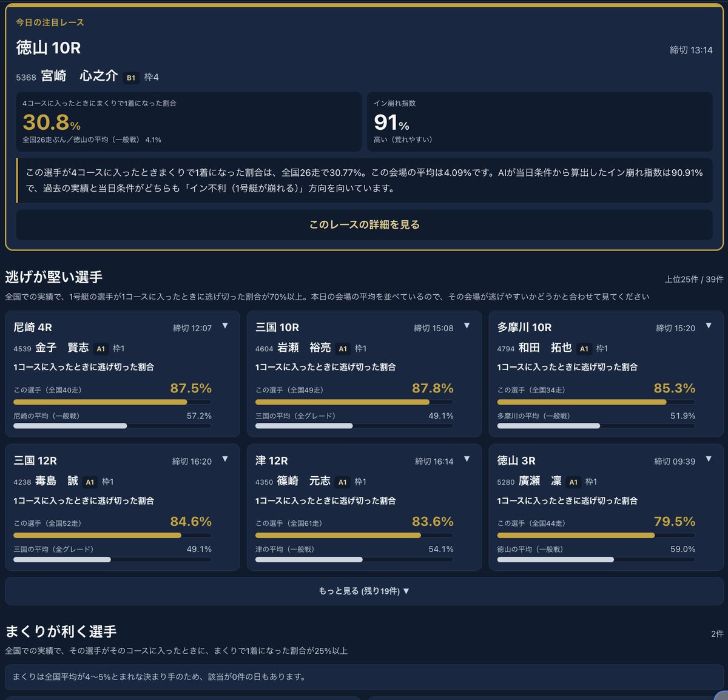Click 岩瀬 裕亮's gold progress bar
Screen dimensions: 728x700
coord(342,402)
